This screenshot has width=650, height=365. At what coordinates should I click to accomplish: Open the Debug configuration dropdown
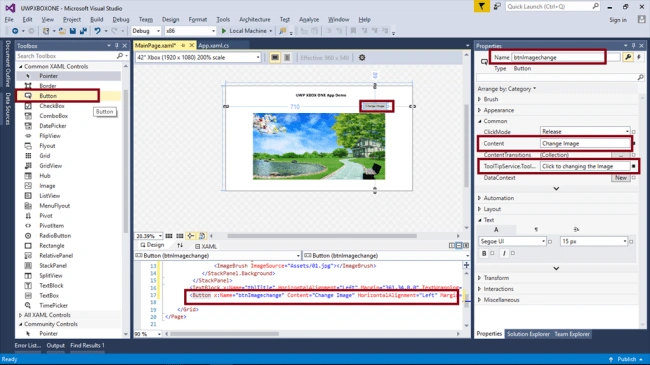(146, 31)
